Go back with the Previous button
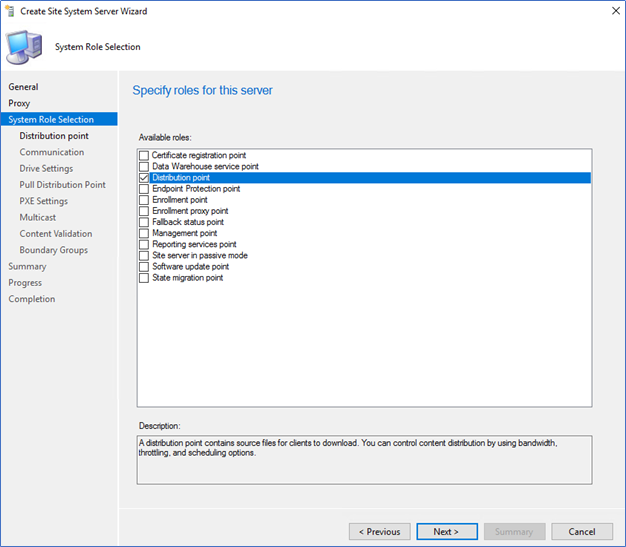This screenshot has height=547, width=626. coord(379,531)
